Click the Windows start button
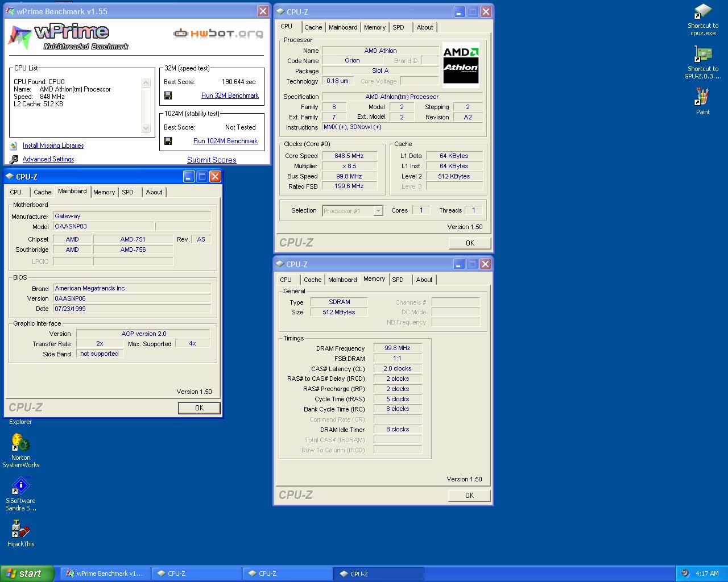This screenshot has width=728, height=582. pyautogui.click(x=27, y=573)
